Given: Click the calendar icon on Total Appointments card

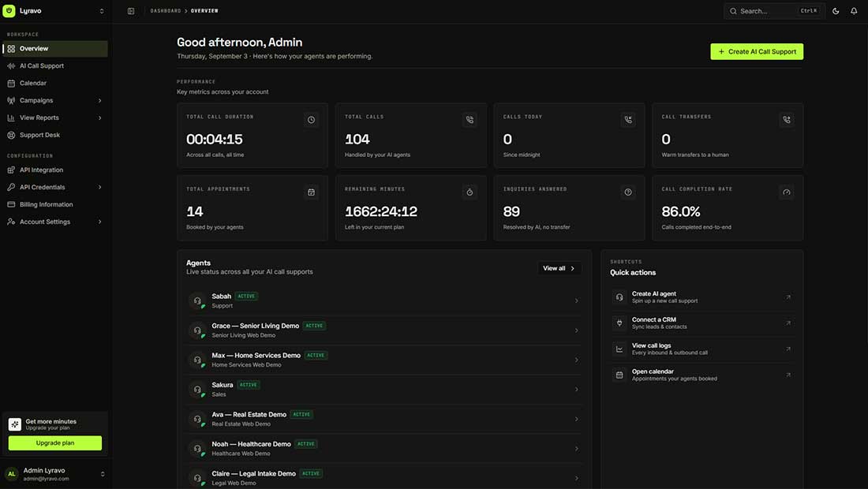Looking at the screenshot, I should 311,192.
